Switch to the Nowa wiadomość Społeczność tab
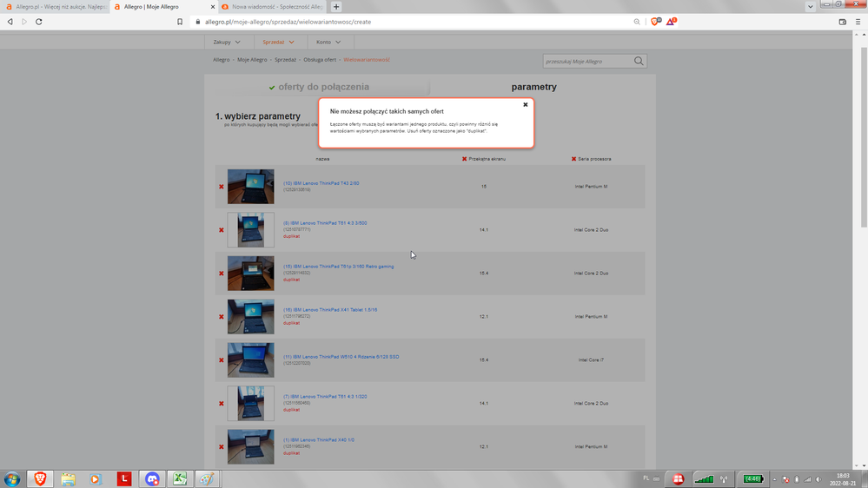The height and width of the screenshot is (488, 868). click(273, 7)
